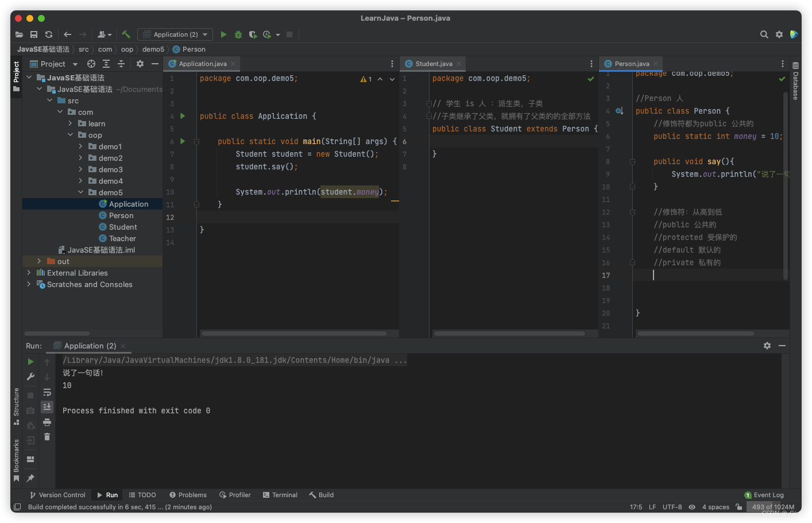
Task: Open Search Everywhere magnifier icon
Action: (x=764, y=34)
